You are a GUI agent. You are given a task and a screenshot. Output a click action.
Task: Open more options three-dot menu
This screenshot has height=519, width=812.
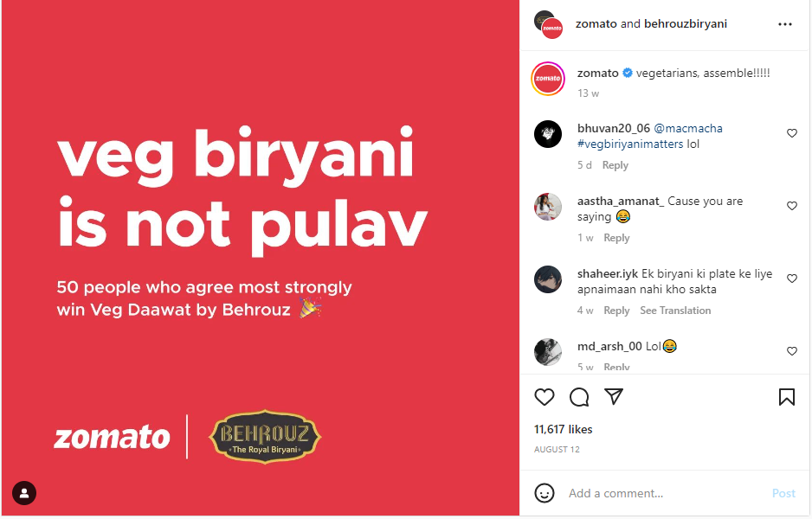pos(785,24)
